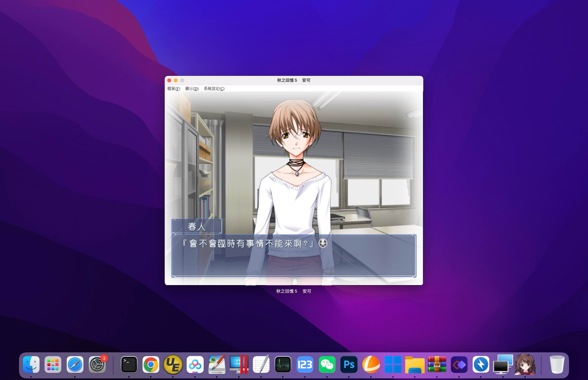
Task: Open the purple diamond-shaped app icon
Action: pos(459,364)
